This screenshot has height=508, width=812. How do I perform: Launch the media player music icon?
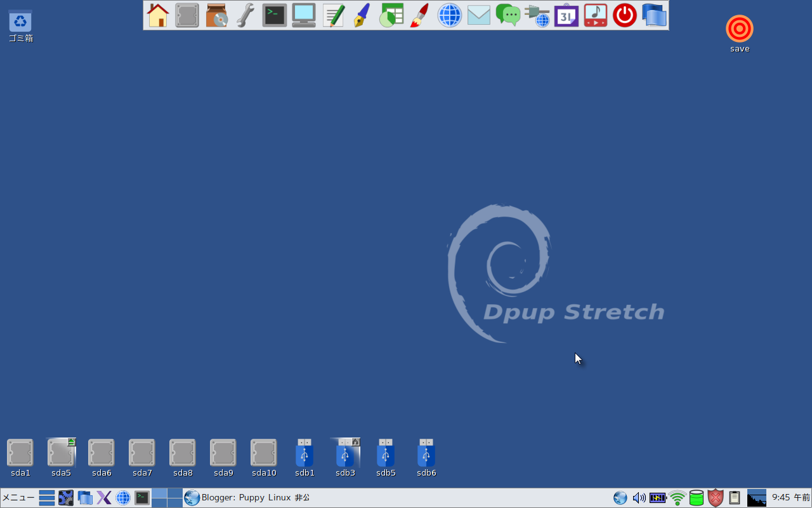click(595, 15)
